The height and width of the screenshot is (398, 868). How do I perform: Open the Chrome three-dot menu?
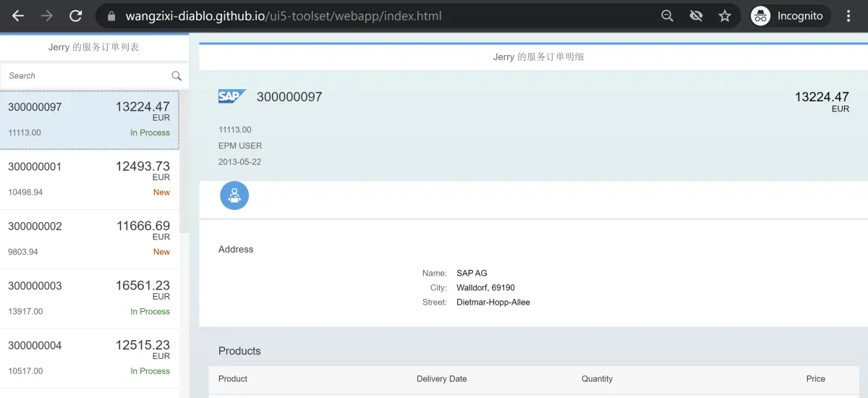coord(849,16)
